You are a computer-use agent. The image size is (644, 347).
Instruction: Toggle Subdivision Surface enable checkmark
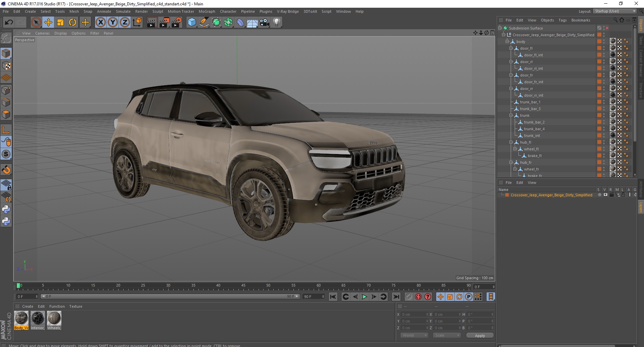607,28
